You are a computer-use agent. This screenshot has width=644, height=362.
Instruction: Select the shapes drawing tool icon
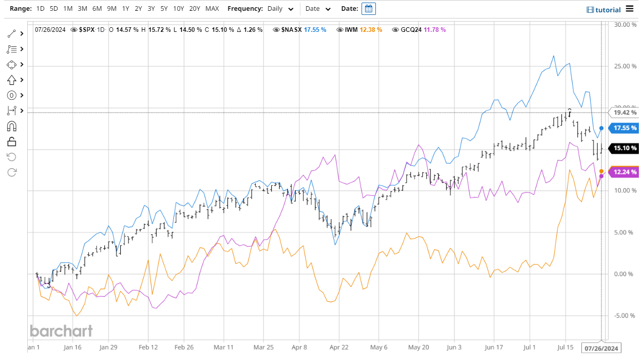[x=12, y=64]
